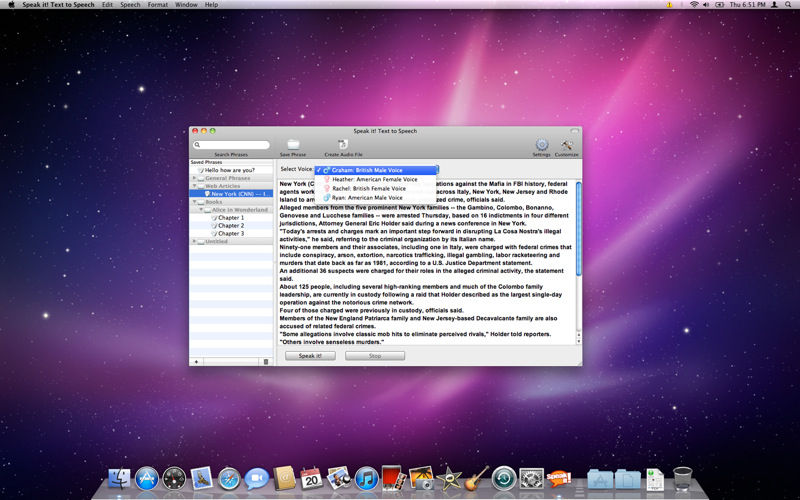Click the volume icon in menu bar
The width and height of the screenshot is (800, 500).
click(x=706, y=5)
